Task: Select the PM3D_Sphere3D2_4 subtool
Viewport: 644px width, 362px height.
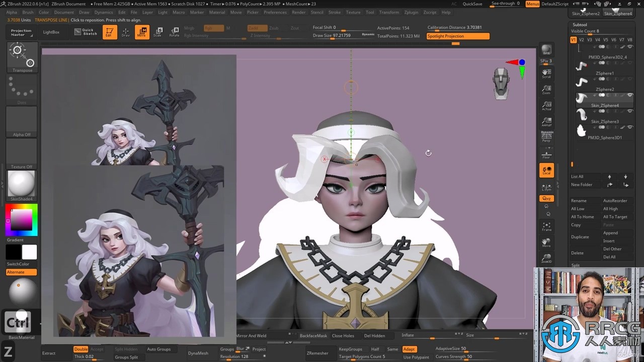Action: click(605, 52)
